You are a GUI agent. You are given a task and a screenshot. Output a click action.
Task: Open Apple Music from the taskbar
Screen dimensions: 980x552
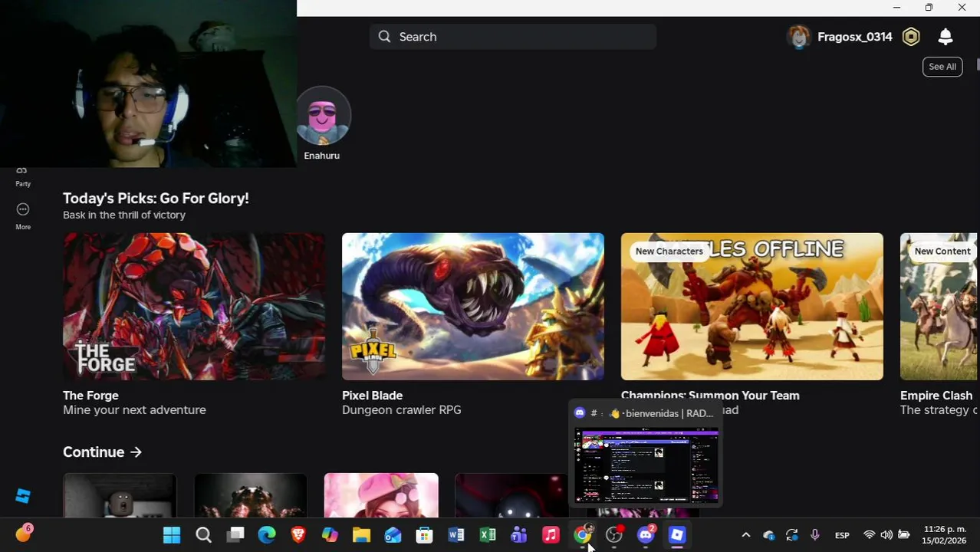pos(551,535)
